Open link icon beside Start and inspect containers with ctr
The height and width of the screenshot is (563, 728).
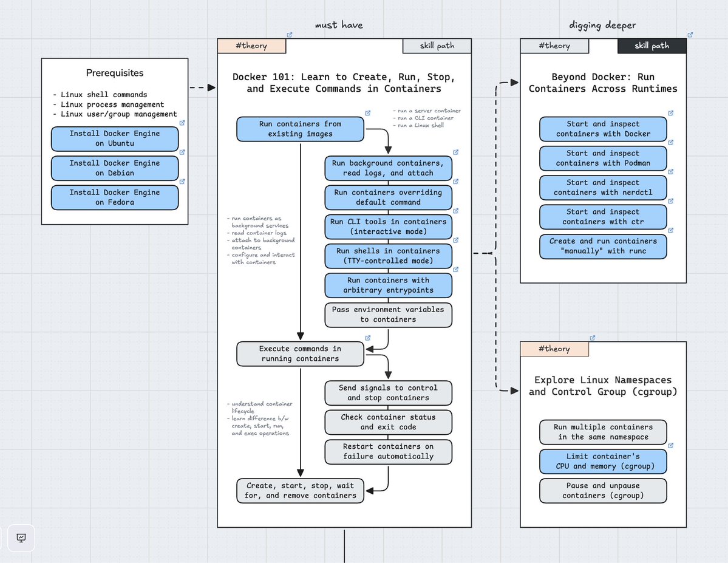[671, 201]
